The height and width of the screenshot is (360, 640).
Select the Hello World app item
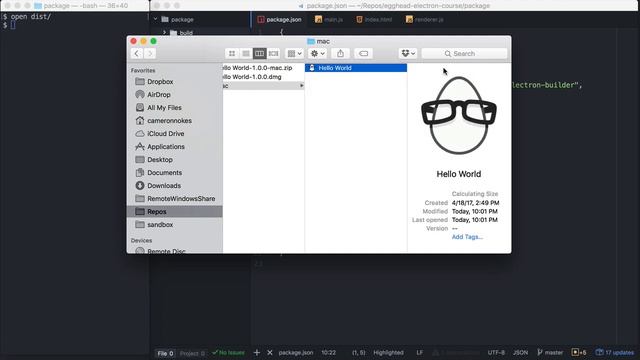click(356, 68)
